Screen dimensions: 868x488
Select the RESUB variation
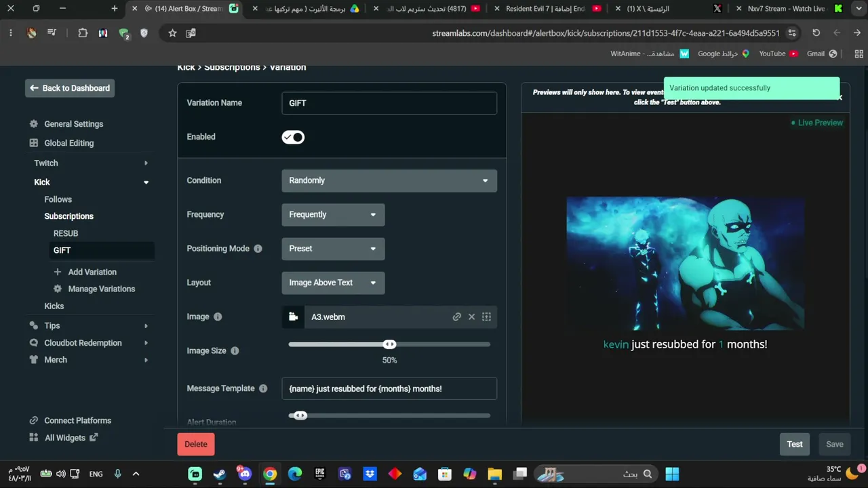[66, 233]
